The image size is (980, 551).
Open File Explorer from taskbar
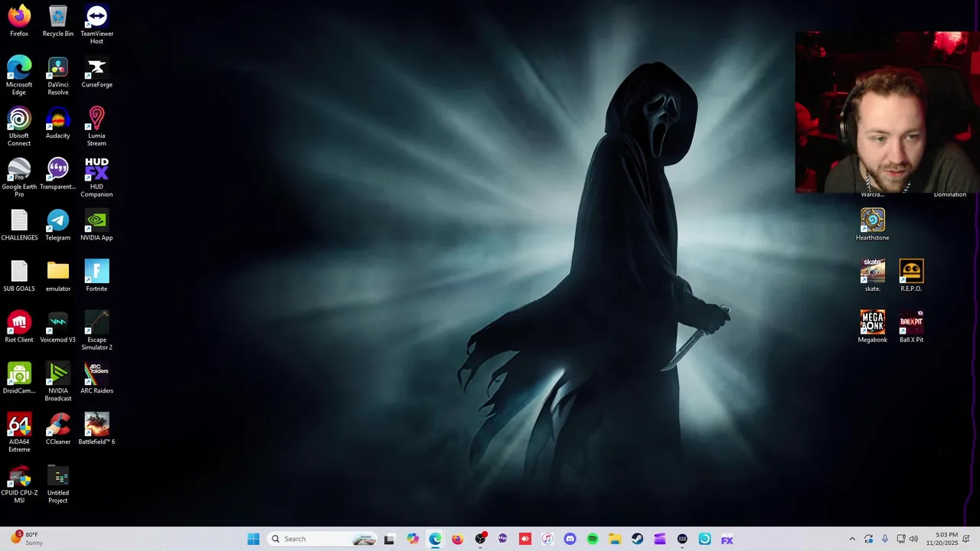(615, 539)
